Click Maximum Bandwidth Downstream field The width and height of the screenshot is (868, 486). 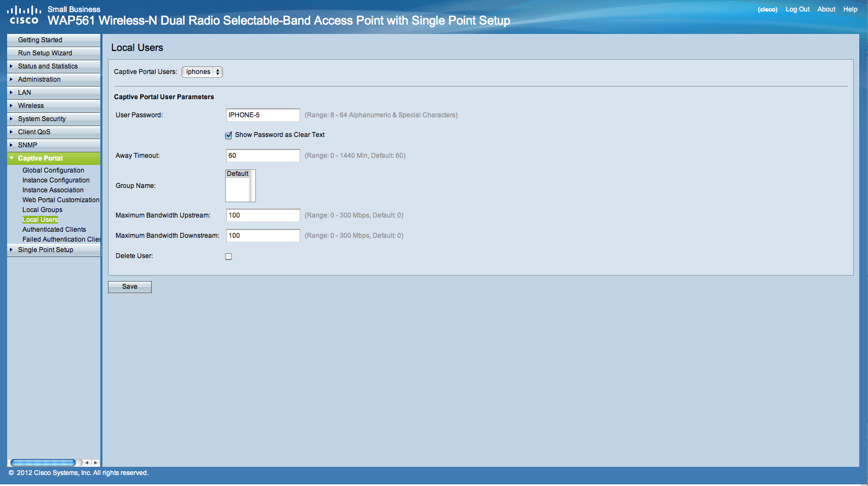point(263,236)
